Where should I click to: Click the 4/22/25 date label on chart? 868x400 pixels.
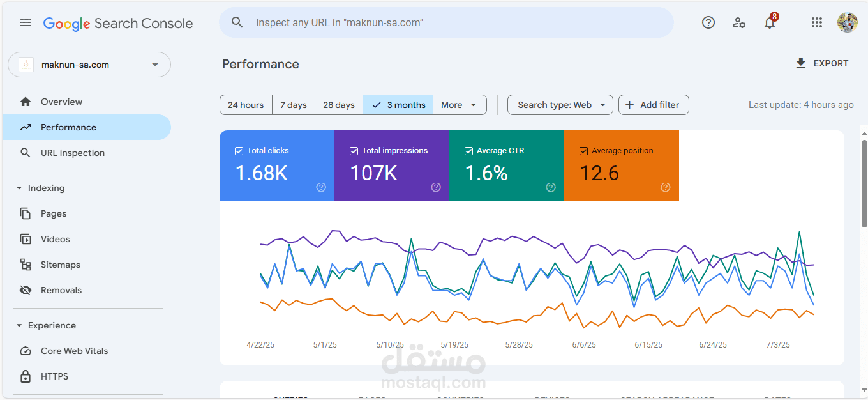pos(260,345)
